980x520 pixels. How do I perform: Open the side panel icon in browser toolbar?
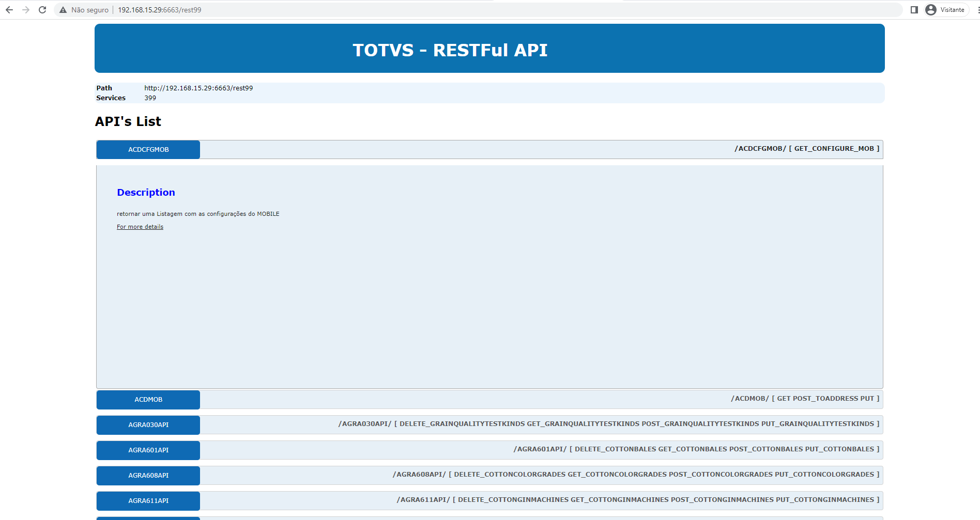coord(914,10)
